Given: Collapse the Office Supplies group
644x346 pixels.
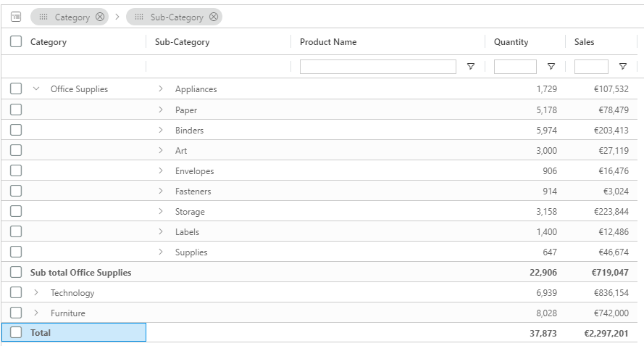Looking at the screenshot, I should pos(36,89).
